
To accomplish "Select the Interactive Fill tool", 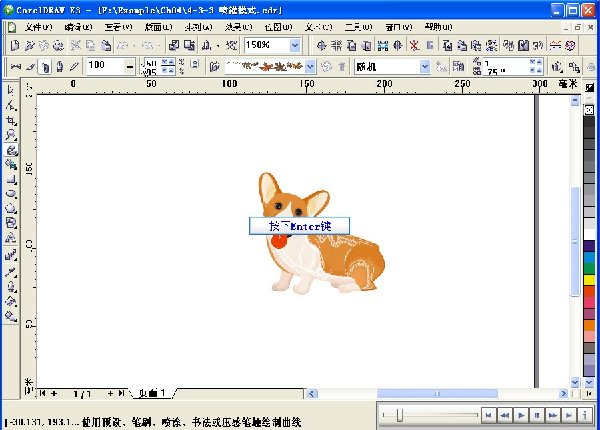I will pos(11,316).
